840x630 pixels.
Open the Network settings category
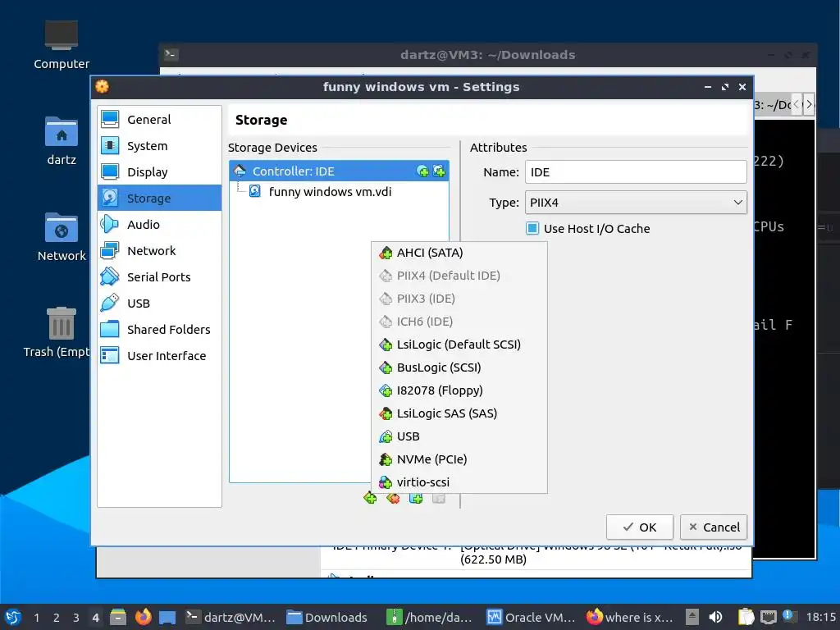click(160, 251)
